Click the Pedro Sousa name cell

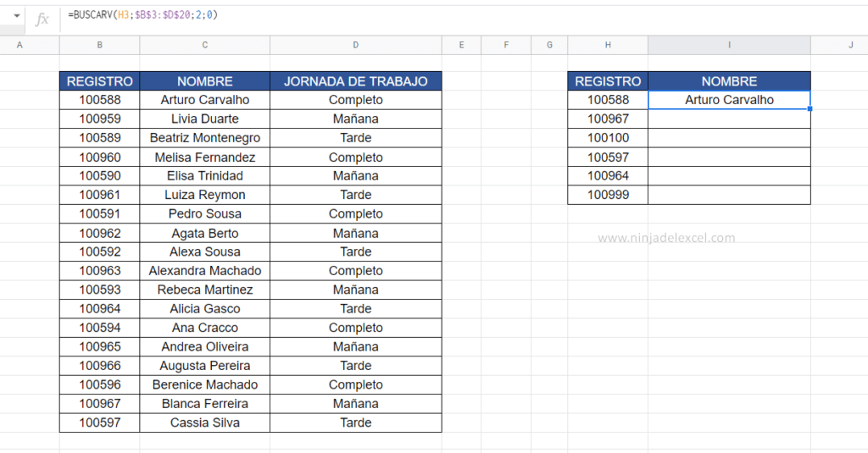[x=204, y=214]
